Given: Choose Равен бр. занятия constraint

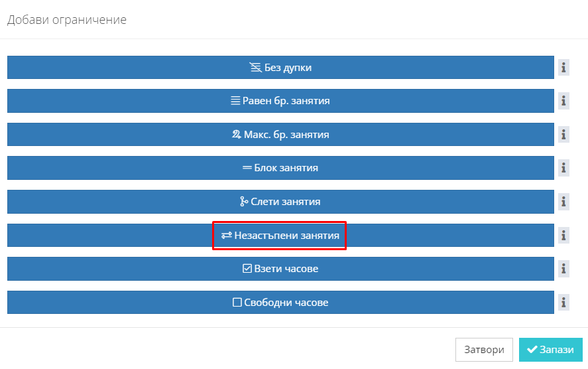Looking at the screenshot, I should tap(280, 101).
